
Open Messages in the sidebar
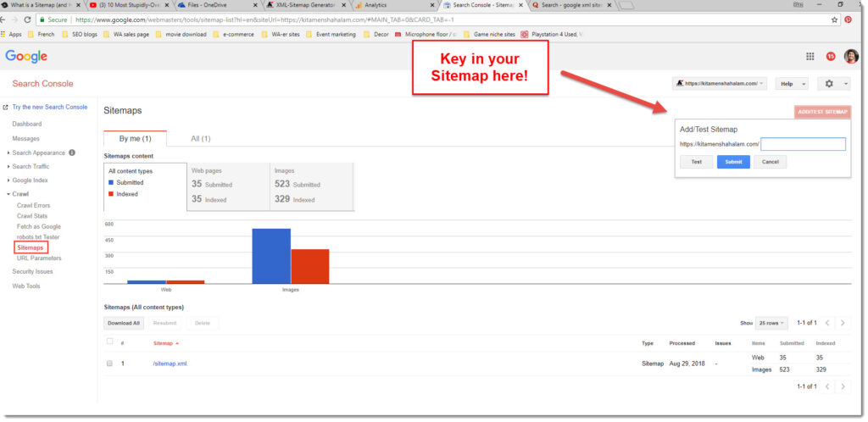(26, 139)
